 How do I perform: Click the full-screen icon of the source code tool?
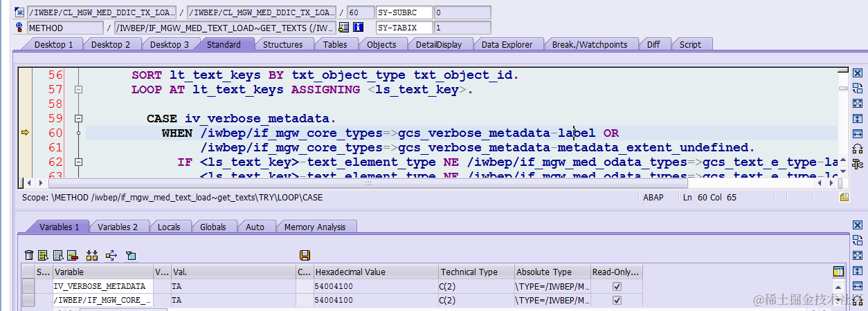click(x=858, y=104)
